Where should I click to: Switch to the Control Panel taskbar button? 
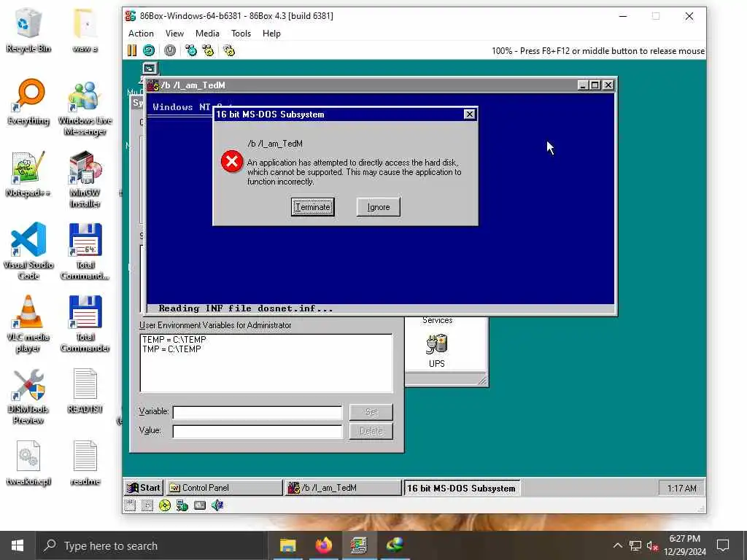click(x=225, y=488)
